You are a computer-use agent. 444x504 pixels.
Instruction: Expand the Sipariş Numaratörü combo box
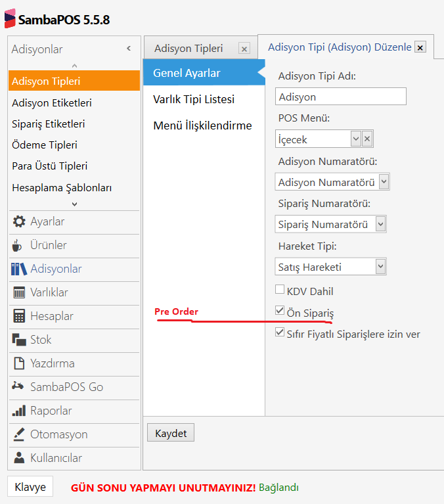[x=380, y=224]
